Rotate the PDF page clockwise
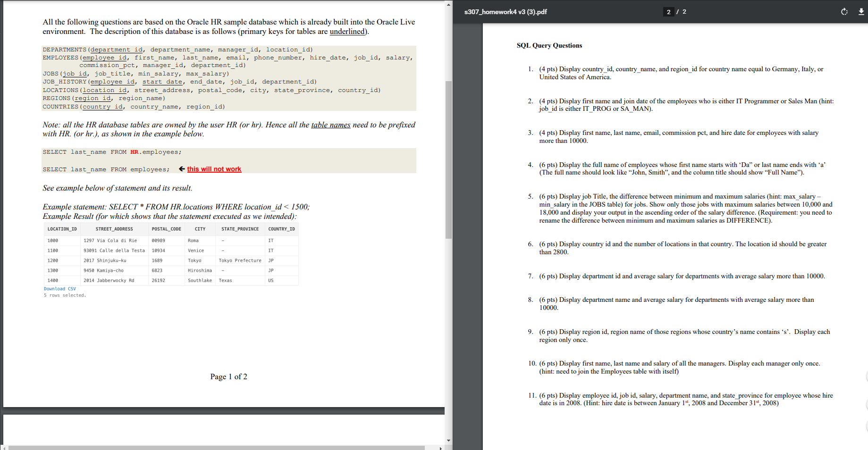 click(x=844, y=12)
